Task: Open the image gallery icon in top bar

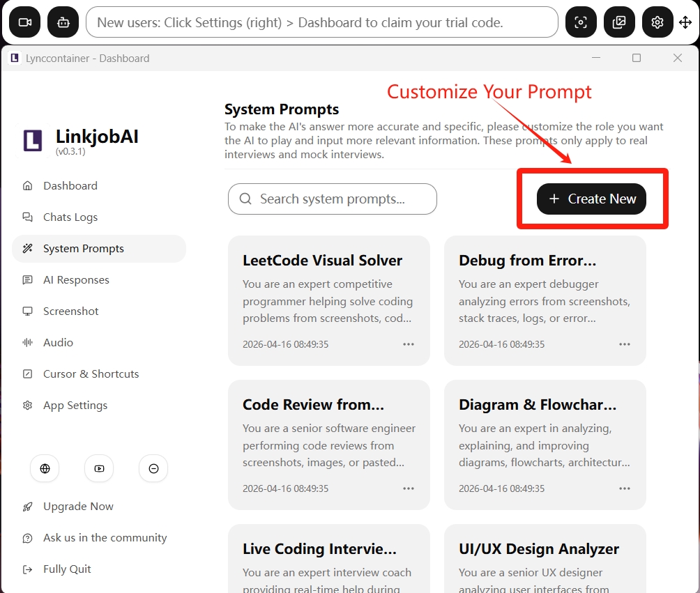Action: [x=619, y=22]
